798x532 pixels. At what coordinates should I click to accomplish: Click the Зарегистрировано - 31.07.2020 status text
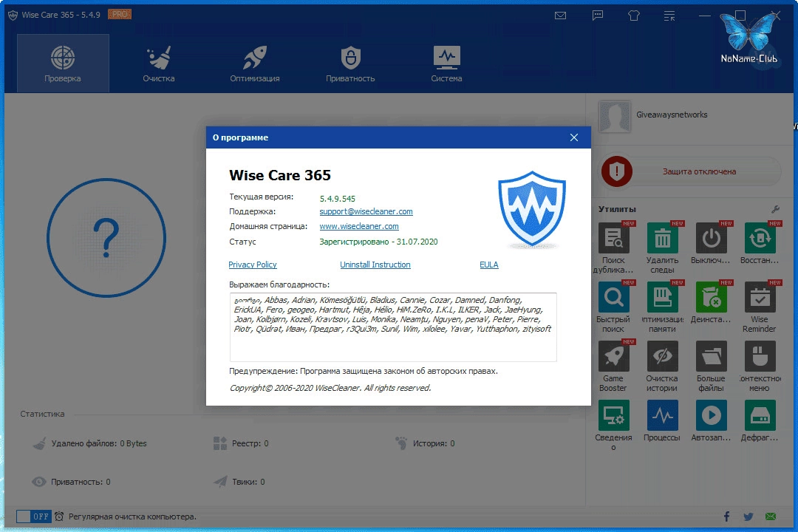point(378,242)
